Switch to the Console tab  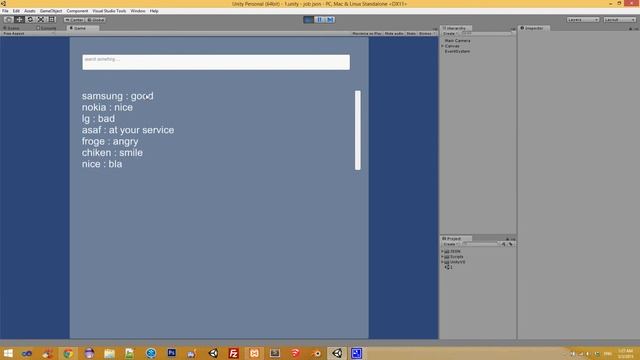(x=47, y=28)
